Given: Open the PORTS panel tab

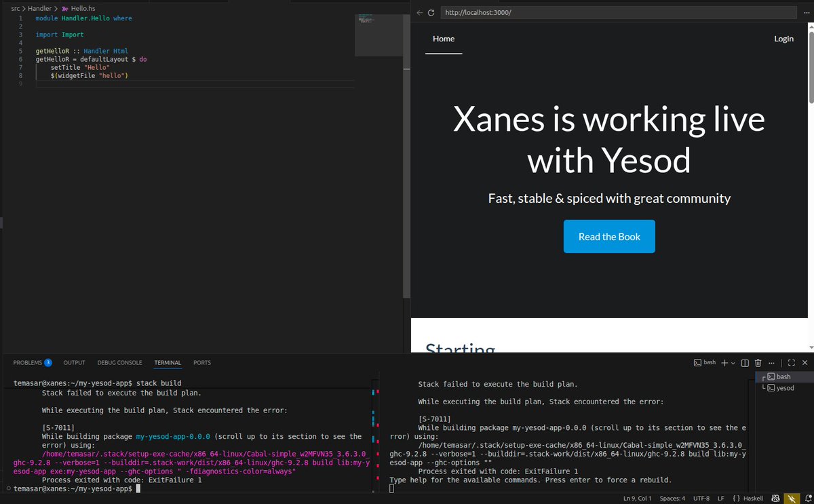Looking at the screenshot, I should 202,362.
